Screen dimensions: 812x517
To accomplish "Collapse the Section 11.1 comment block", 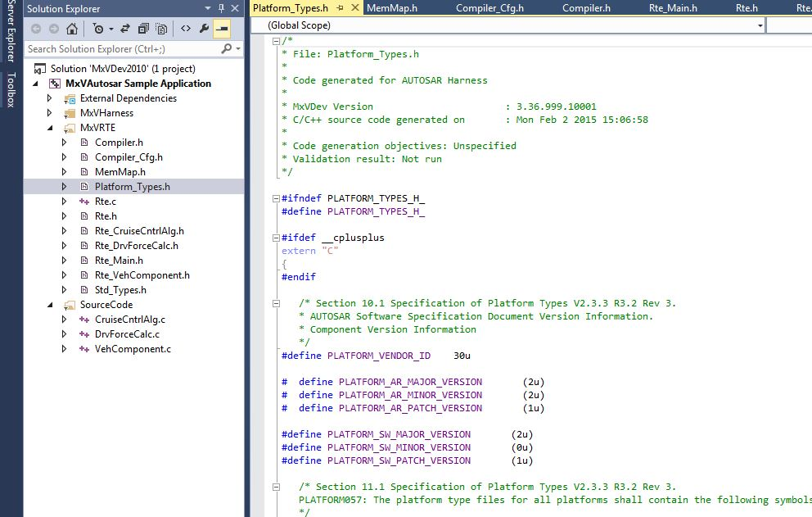I will [x=276, y=487].
